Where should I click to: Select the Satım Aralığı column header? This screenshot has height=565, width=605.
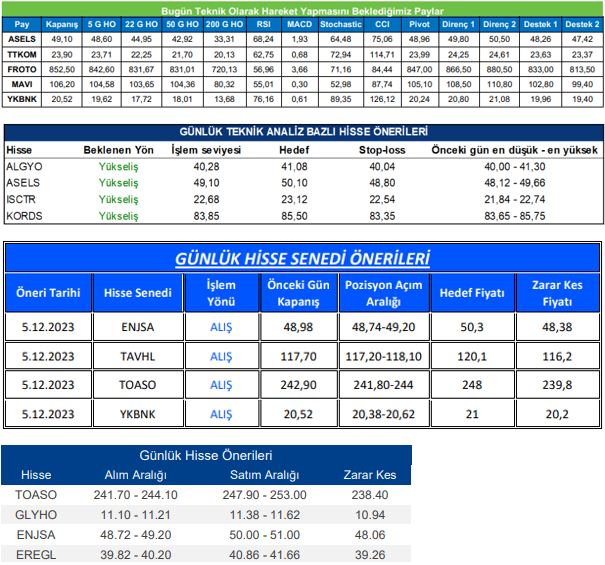[x=264, y=475]
